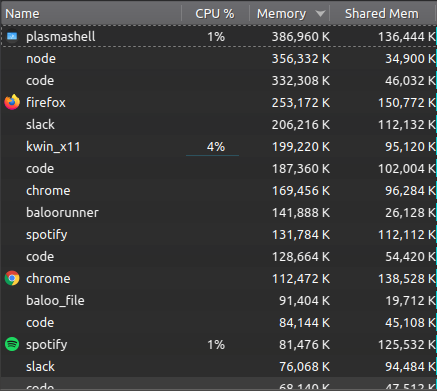Image resolution: width=437 pixels, height=391 pixels.
Task: Select chrome process using 169,456 K
Action: click(219, 190)
